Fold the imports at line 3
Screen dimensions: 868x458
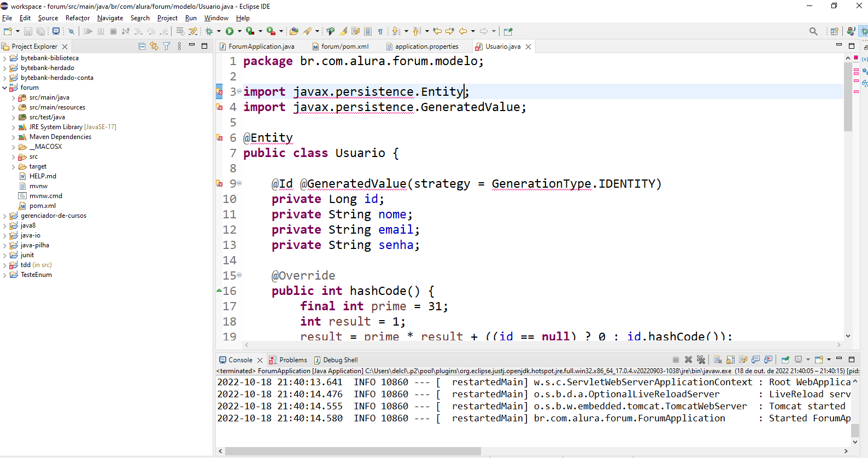point(239,91)
